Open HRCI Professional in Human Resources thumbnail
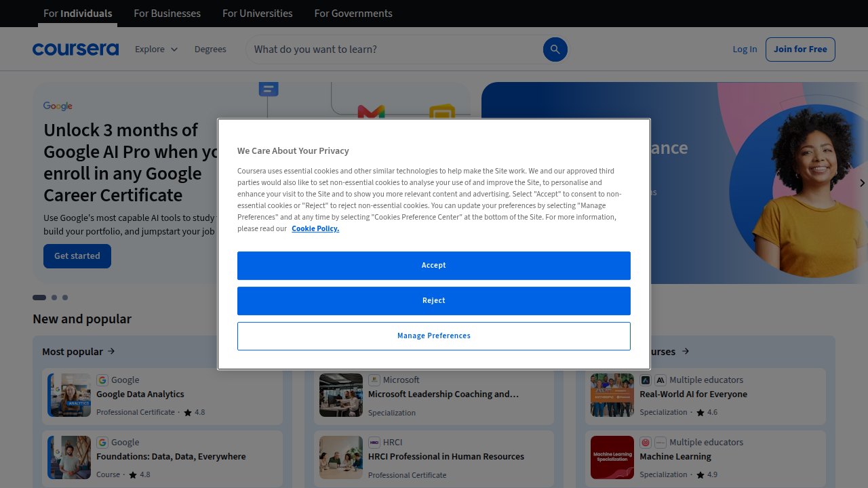Image resolution: width=868 pixels, height=488 pixels. [341, 457]
